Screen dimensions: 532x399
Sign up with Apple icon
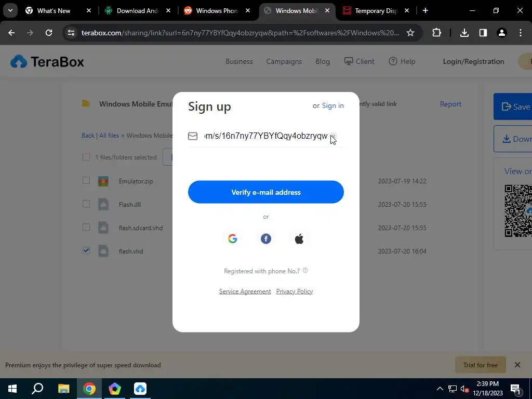[x=299, y=239]
